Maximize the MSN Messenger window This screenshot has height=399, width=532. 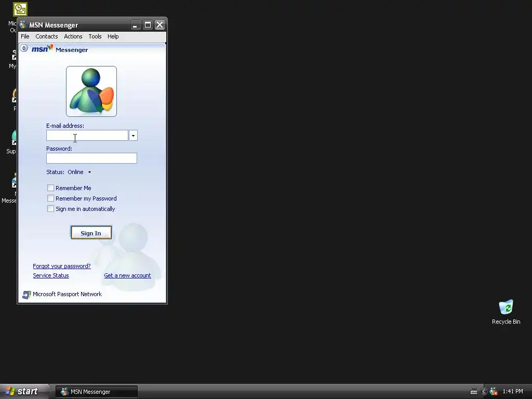point(148,25)
